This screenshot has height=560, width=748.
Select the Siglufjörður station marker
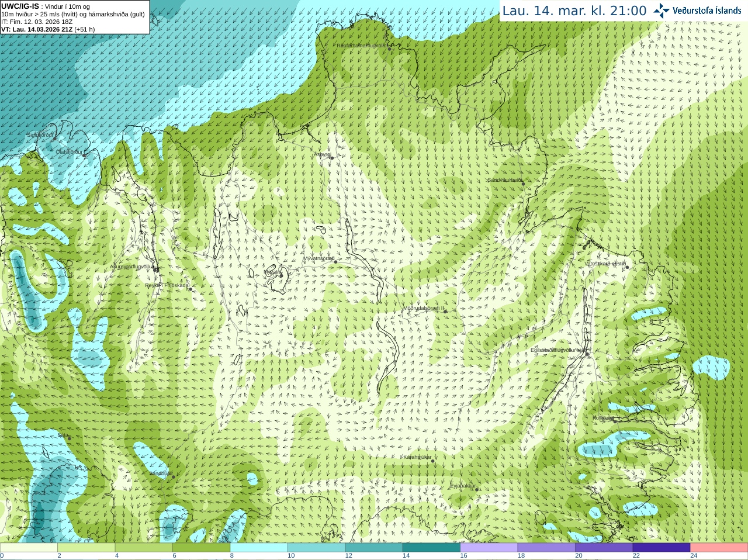(x=55, y=138)
